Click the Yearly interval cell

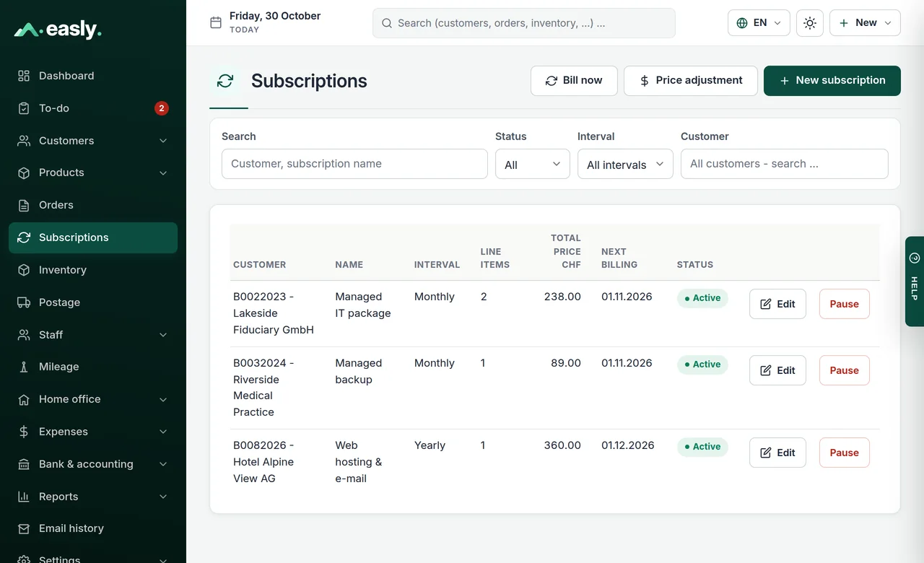click(x=430, y=445)
